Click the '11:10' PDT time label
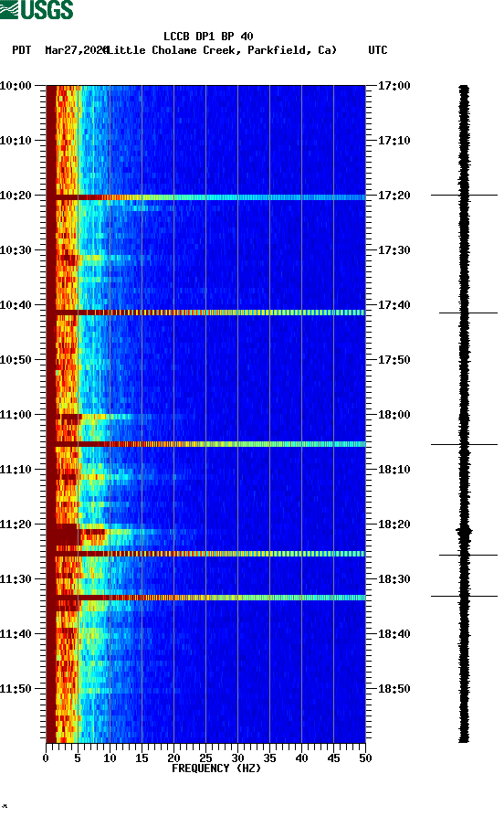Screen dimensions: 504x816 pyautogui.click(x=16, y=470)
